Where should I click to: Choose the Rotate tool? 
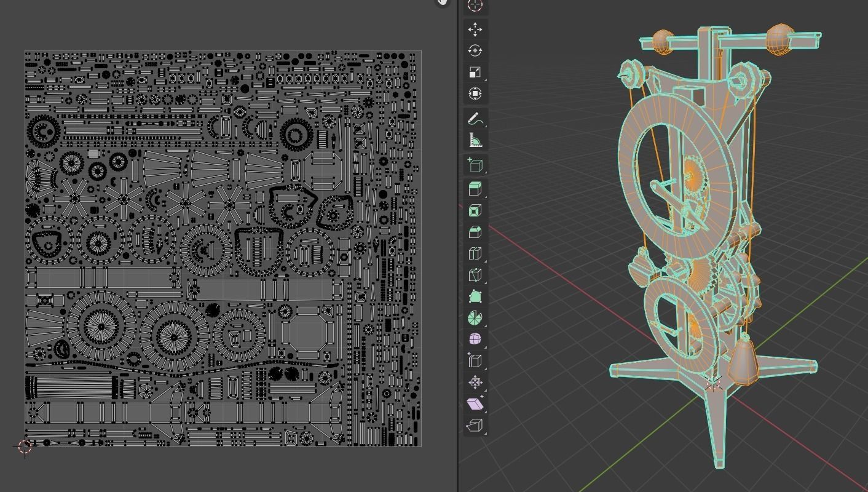click(475, 51)
